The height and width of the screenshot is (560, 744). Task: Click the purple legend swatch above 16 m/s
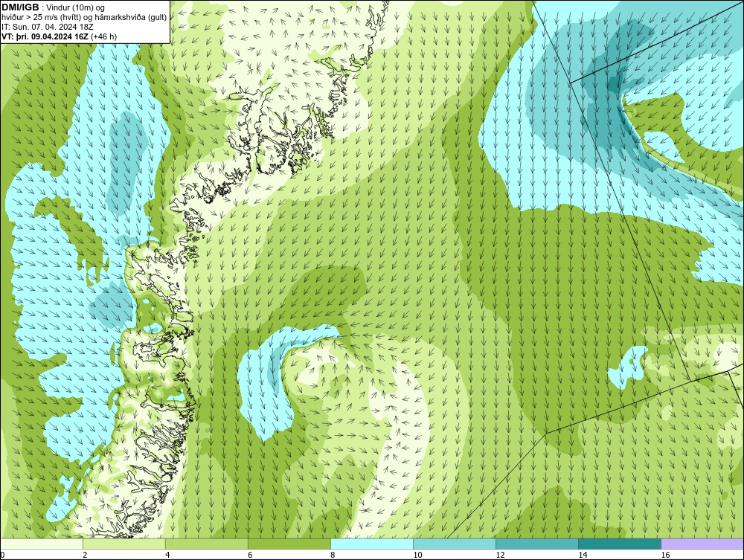702,544
